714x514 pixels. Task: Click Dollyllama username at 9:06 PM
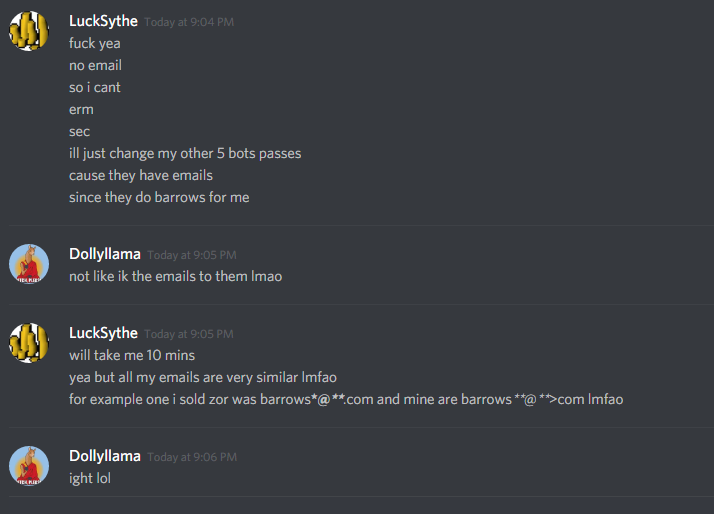click(105, 456)
